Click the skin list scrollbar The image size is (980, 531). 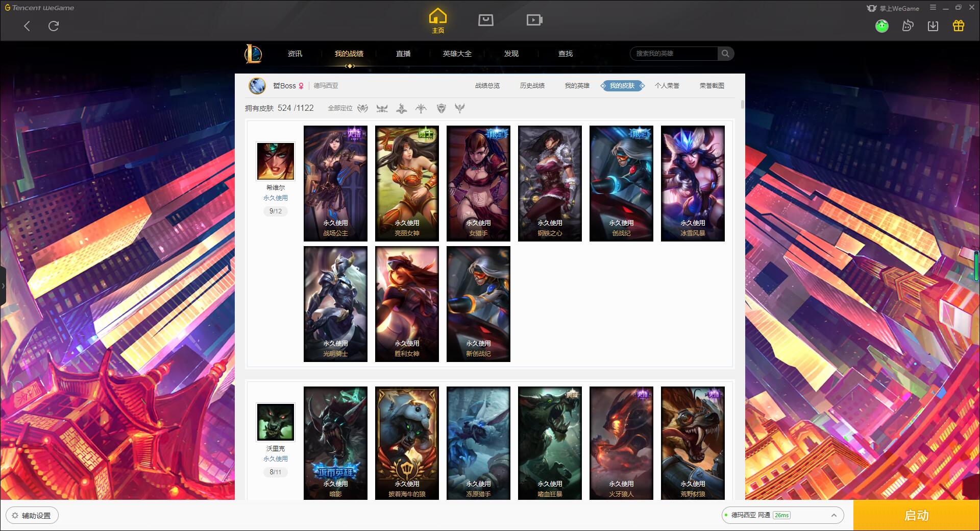(x=742, y=105)
